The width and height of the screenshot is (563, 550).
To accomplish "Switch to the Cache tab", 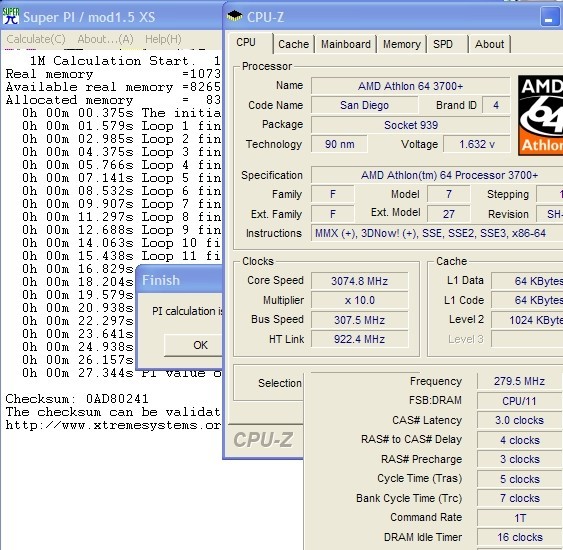I will coord(293,44).
